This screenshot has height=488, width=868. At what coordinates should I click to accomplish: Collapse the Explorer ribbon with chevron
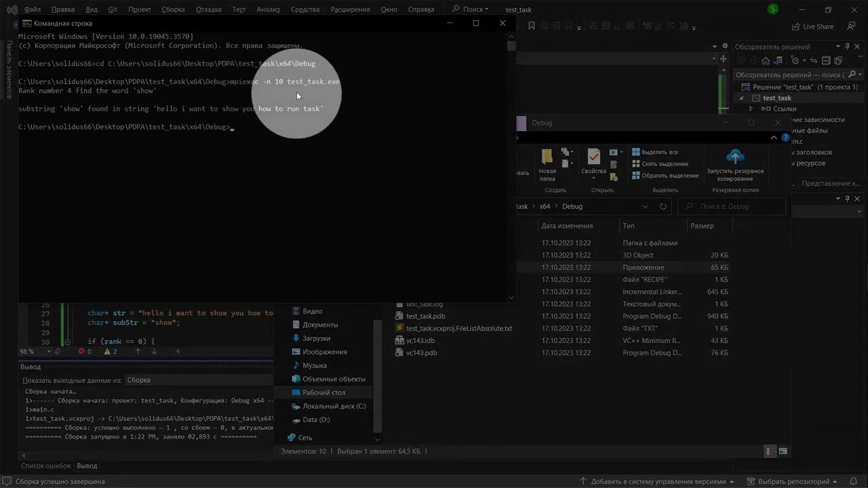click(x=774, y=138)
